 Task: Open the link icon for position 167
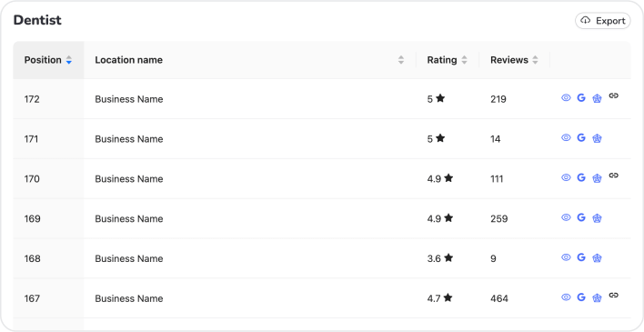pyautogui.click(x=614, y=295)
